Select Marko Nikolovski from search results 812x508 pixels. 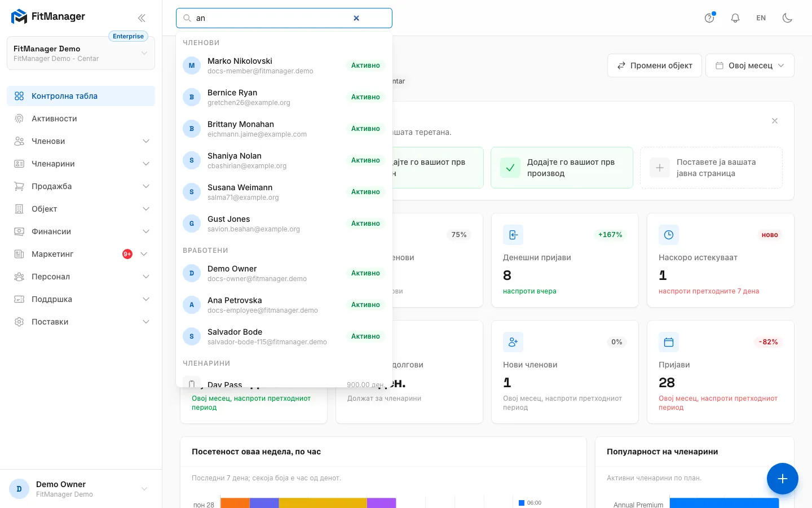pos(284,65)
